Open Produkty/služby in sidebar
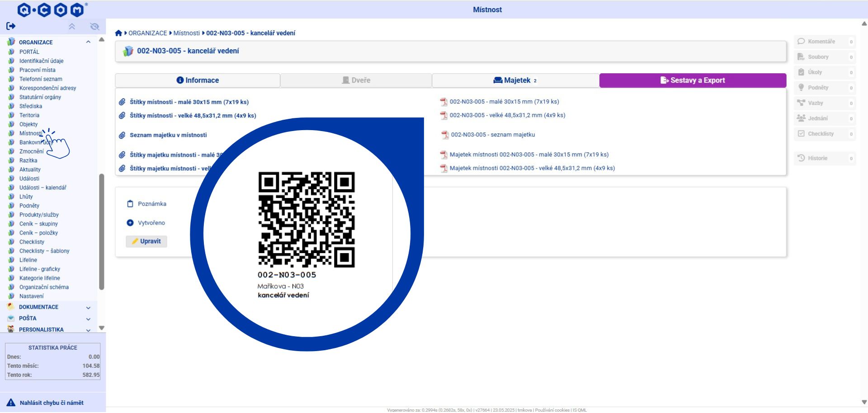The width and height of the screenshot is (868, 413). pyautogui.click(x=39, y=215)
